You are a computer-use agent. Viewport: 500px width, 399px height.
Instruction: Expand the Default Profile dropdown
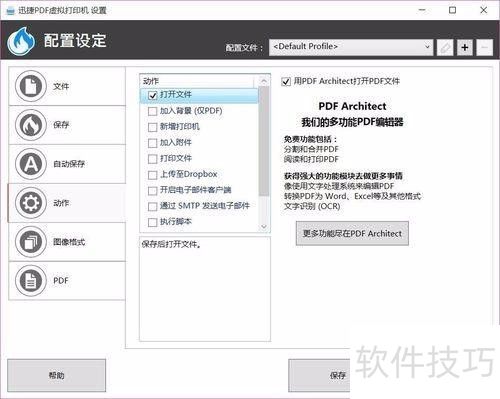351,47
